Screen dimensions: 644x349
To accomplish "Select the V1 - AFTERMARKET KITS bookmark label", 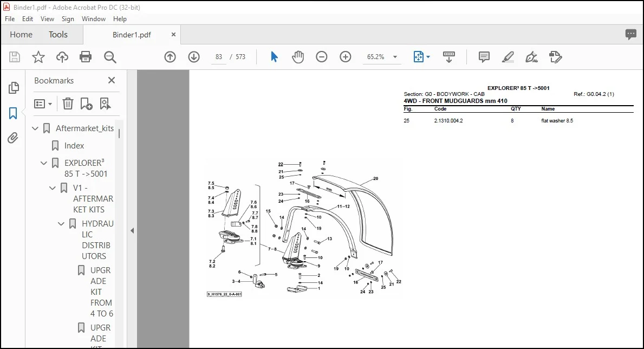I will click(93, 198).
